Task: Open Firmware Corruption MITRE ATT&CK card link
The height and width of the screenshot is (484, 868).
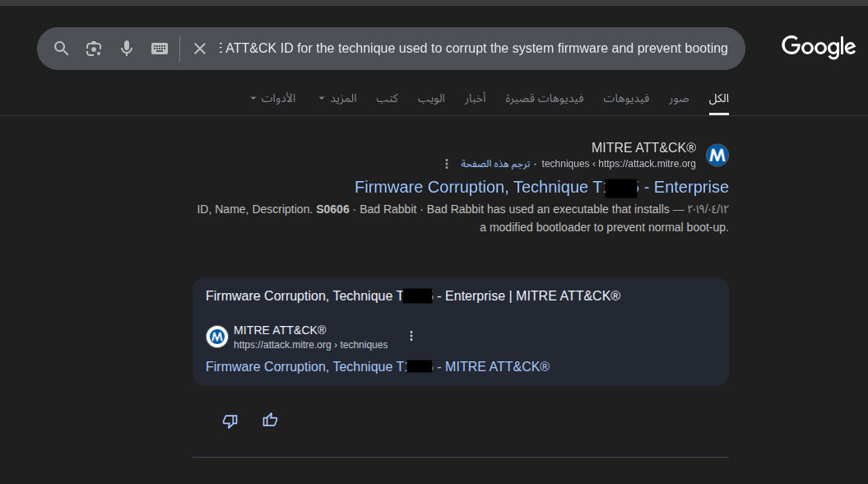Action: coord(377,367)
